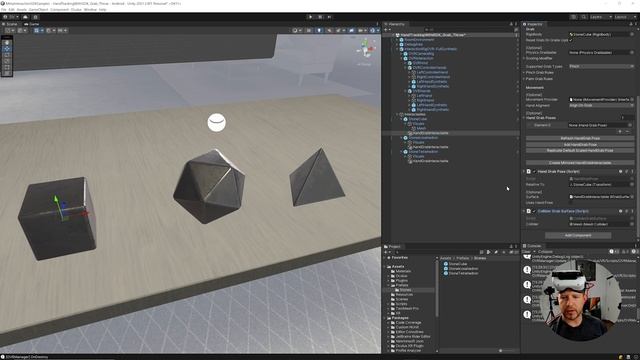Viewport: 640px width, 360px height.
Task: Expand Palm Grab Rules section
Action: 524,79
